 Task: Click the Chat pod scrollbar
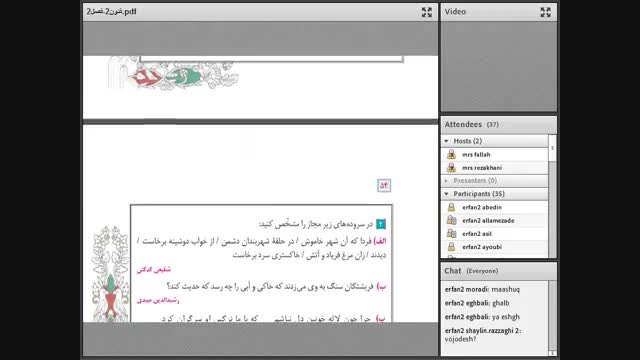(x=552, y=316)
